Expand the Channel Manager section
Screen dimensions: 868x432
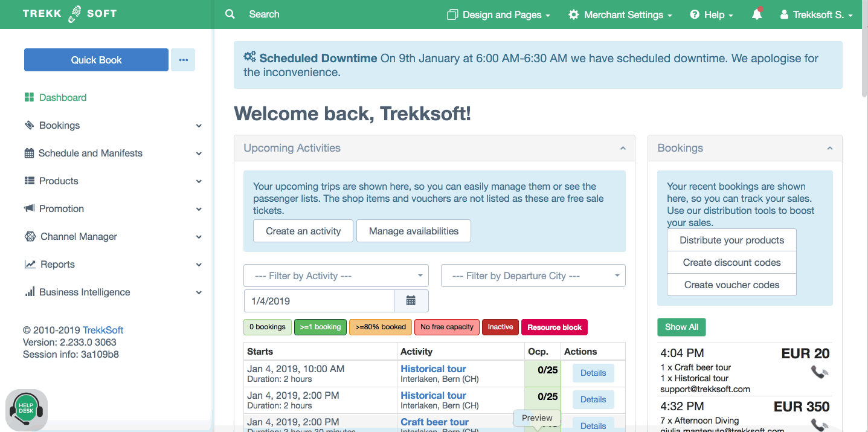[199, 237]
